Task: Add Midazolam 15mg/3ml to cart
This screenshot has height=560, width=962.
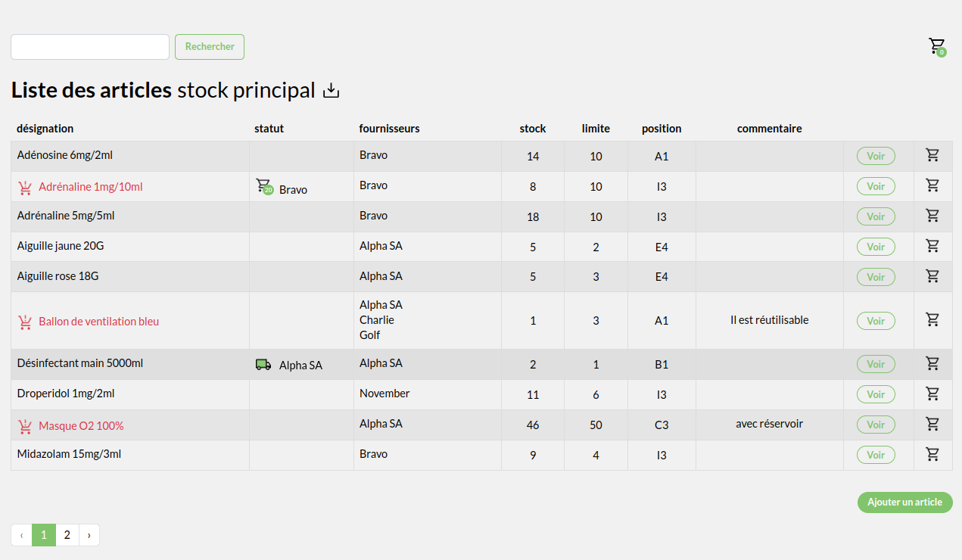Action: click(932, 454)
